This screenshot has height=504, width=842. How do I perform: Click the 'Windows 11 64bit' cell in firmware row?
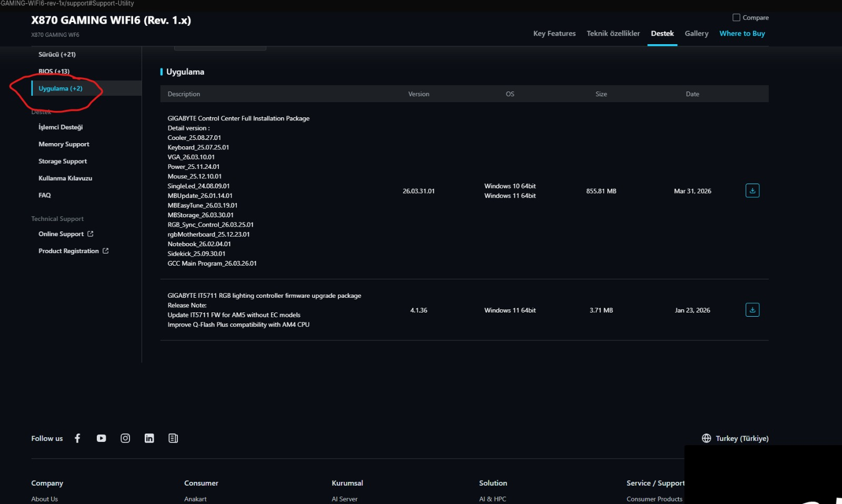point(510,310)
